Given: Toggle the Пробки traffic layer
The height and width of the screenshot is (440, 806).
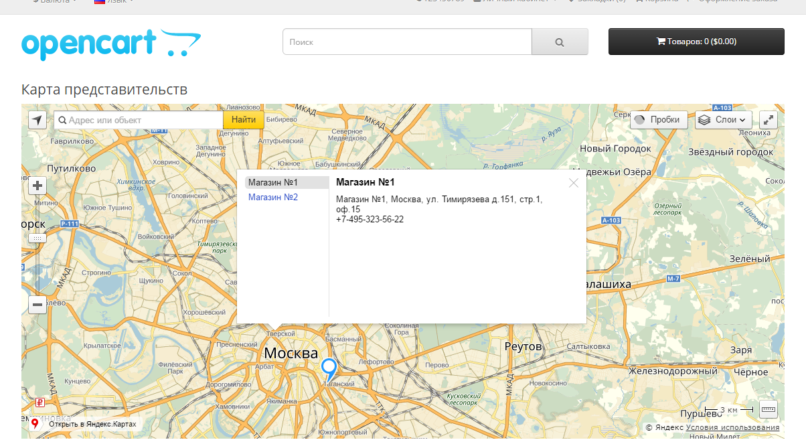Looking at the screenshot, I should 658,120.
